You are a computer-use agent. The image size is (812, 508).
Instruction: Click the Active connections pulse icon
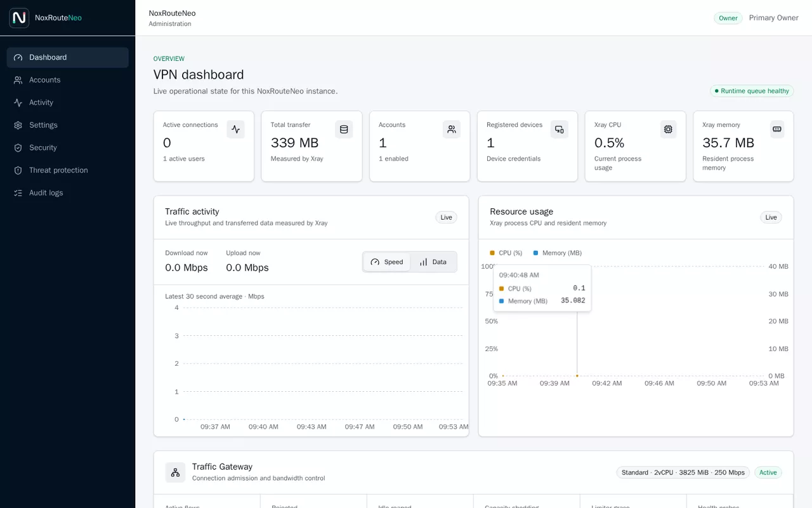(x=235, y=130)
